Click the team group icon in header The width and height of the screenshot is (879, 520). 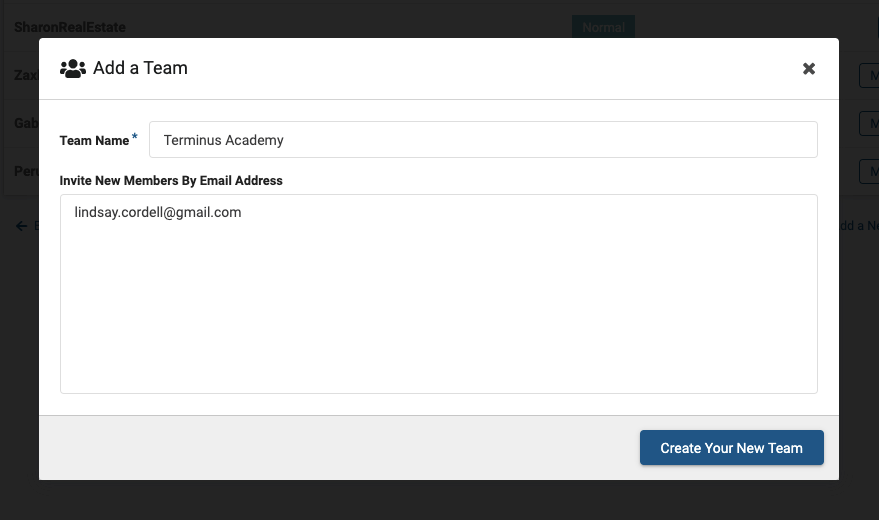click(73, 68)
